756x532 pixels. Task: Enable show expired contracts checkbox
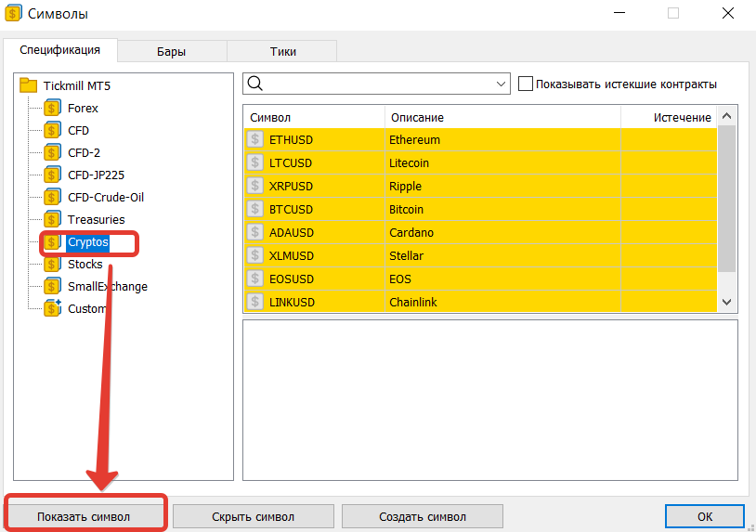click(526, 84)
